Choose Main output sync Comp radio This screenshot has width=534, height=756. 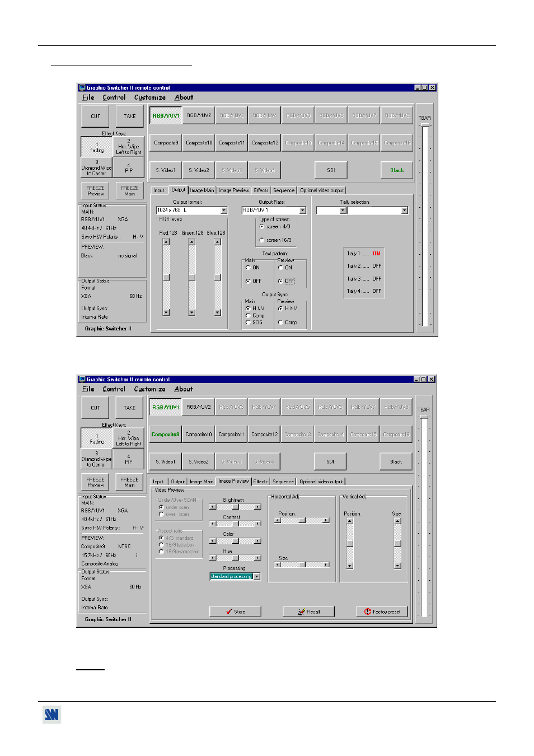pos(248,316)
